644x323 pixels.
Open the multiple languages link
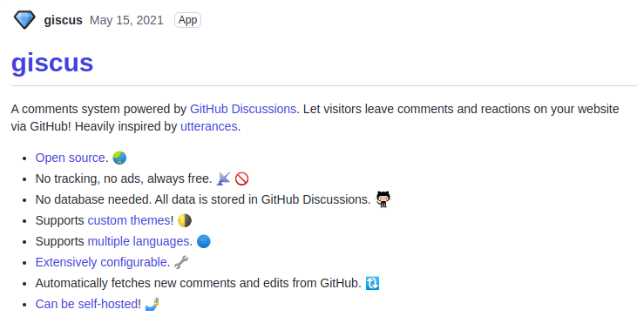(x=139, y=241)
